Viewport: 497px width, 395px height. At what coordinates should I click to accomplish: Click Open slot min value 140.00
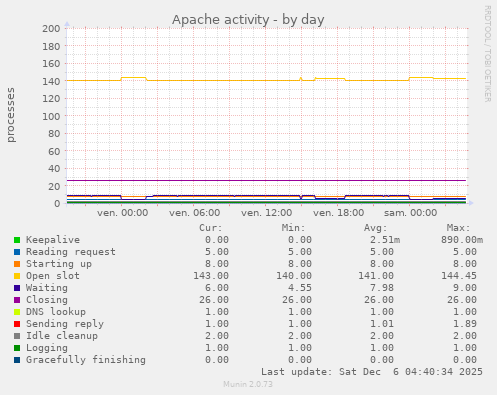(x=294, y=276)
